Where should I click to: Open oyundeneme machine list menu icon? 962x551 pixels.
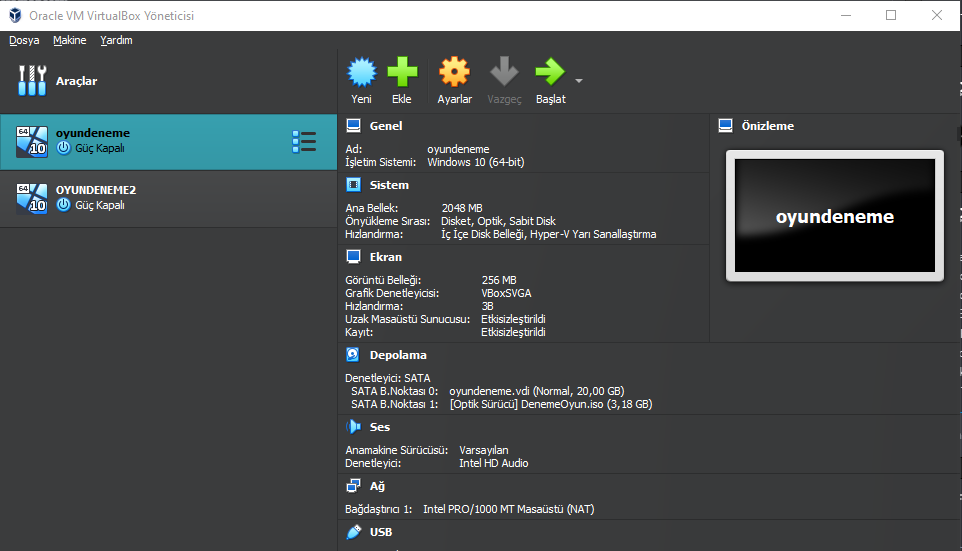pos(304,142)
